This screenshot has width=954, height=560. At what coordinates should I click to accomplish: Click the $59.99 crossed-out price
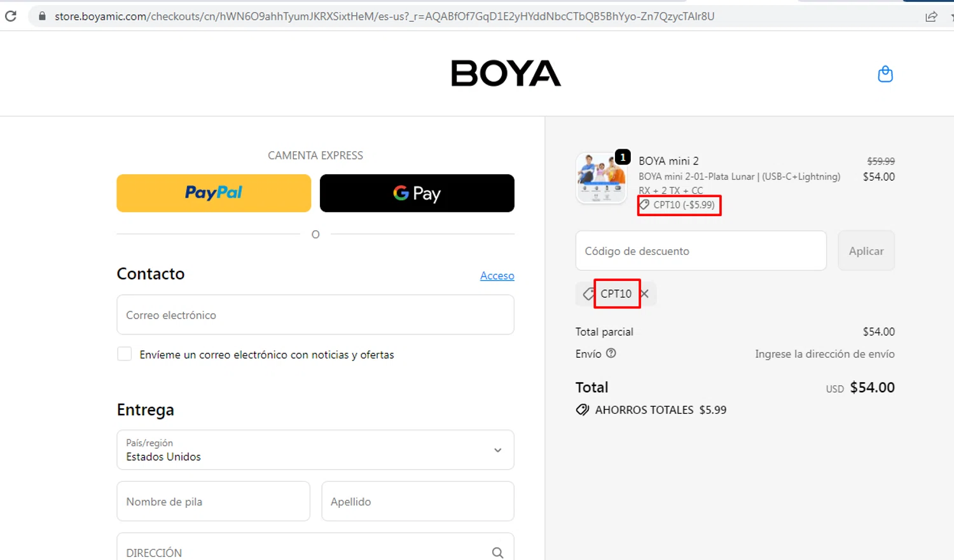click(x=881, y=161)
